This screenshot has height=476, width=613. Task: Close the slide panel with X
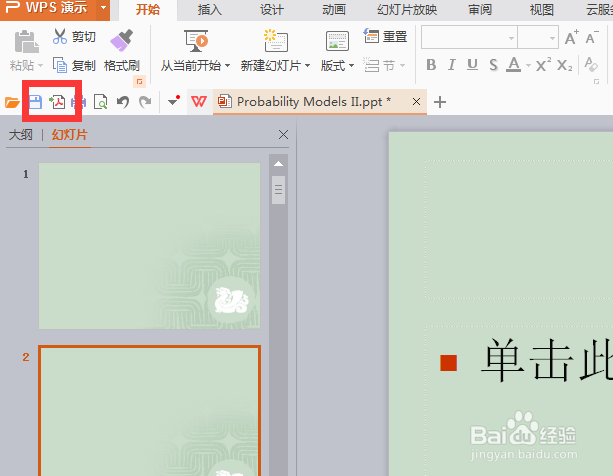coord(283,135)
